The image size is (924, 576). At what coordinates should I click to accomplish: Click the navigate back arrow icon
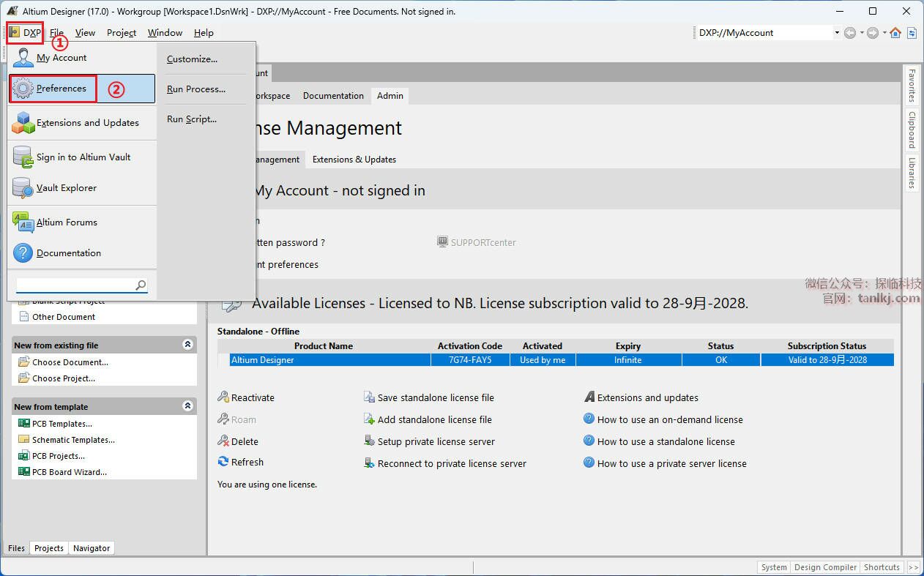850,33
